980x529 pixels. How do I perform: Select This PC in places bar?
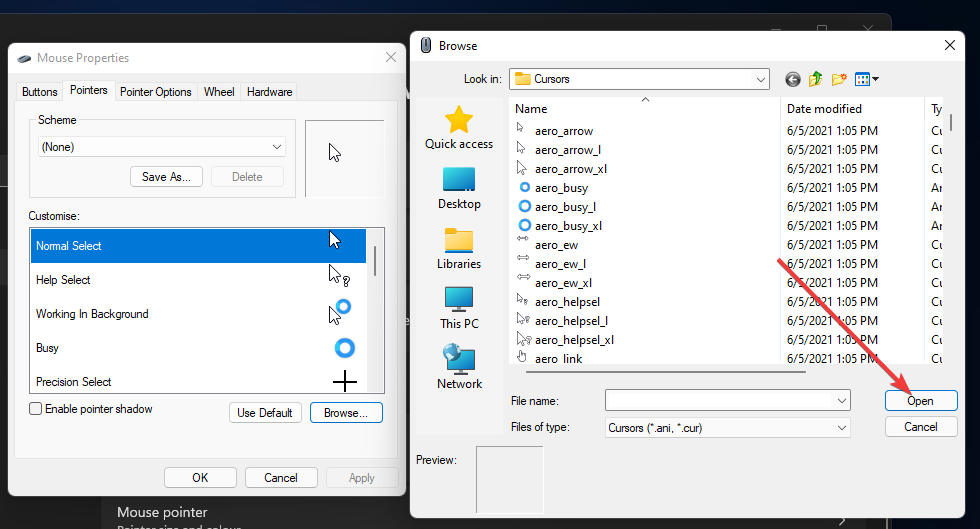pos(459,308)
